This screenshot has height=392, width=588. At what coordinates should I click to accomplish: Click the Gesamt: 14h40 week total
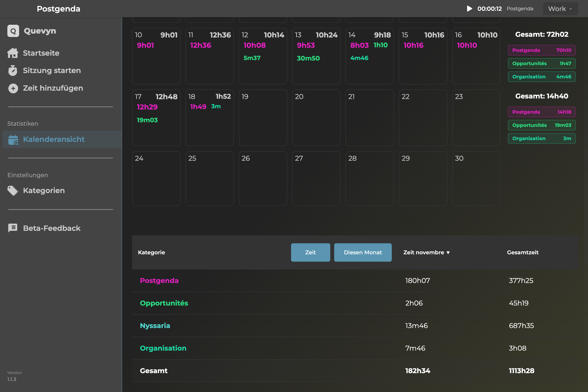(x=542, y=96)
